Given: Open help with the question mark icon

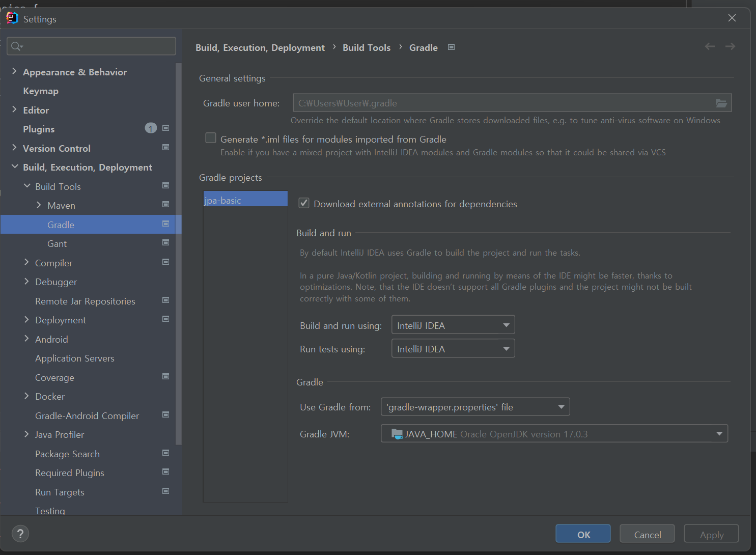Looking at the screenshot, I should [x=20, y=534].
